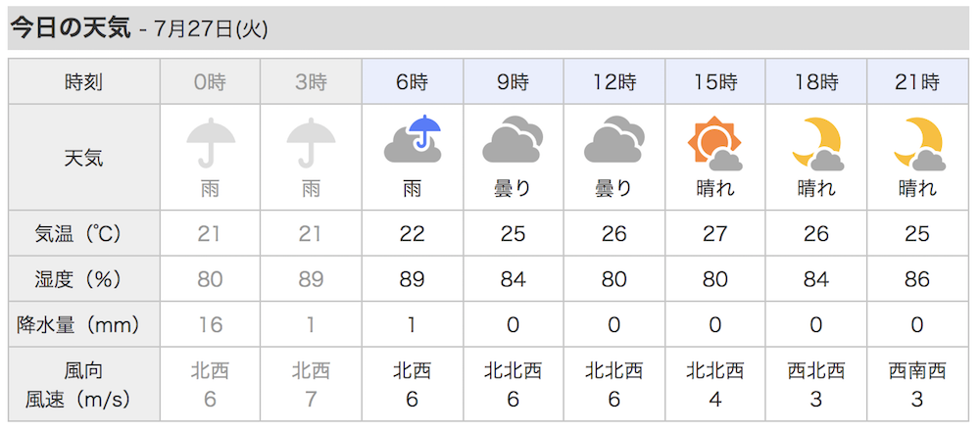980x431 pixels.
Task: Click the grey umbrella icon at 3時
Action: 312,143
